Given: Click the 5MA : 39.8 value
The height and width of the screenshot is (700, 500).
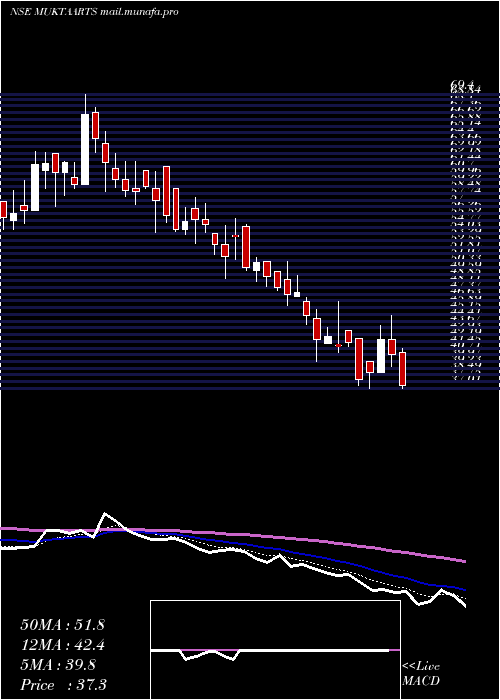Looking at the screenshot, I should pyautogui.click(x=58, y=665).
